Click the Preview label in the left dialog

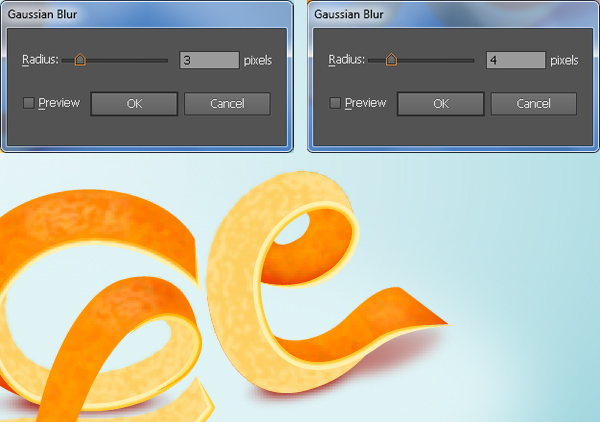point(59,103)
